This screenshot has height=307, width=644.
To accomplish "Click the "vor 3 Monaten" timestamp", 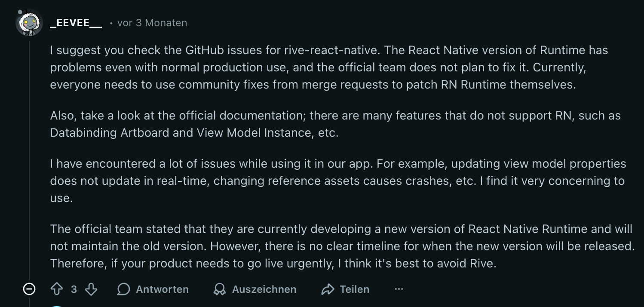I will [x=152, y=23].
